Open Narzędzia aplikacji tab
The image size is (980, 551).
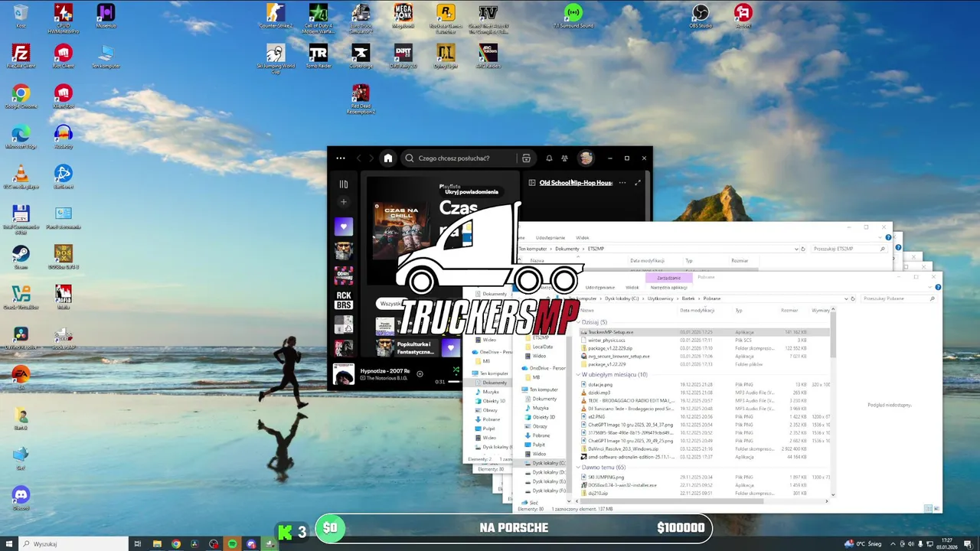(x=669, y=288)
